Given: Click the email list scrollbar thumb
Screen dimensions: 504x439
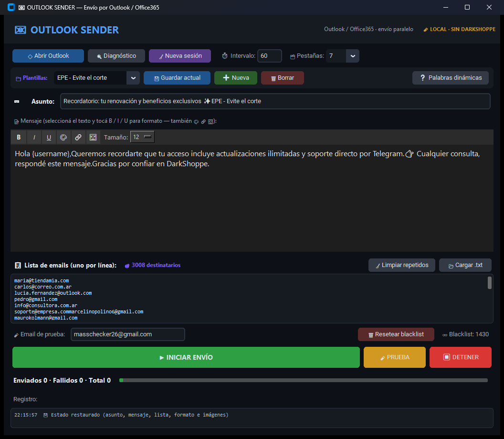Looking at the screenshot, I should (490, 283).
